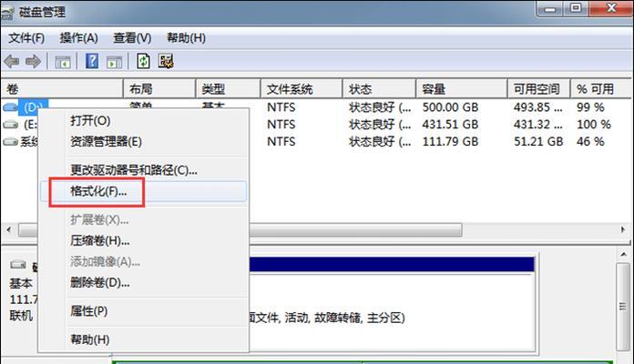This screenshot has width=634, height=364.
Task: Select 格式化(F)... in context menu
Action: [x=144, y=191]
